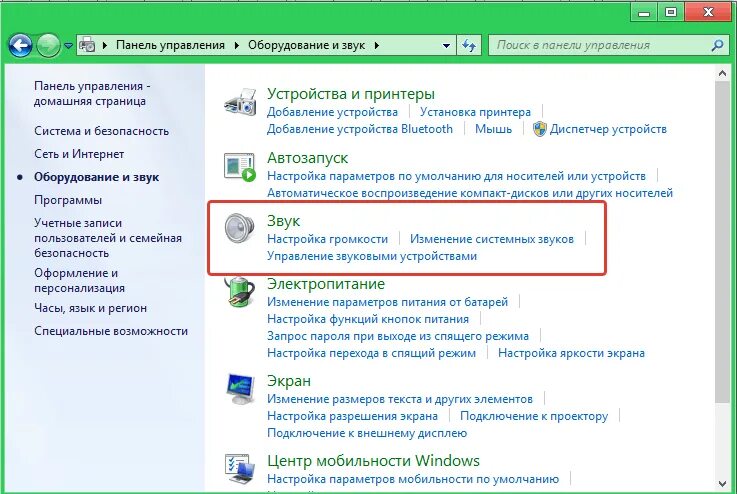737x494 pixels.
Task: Click Настройка функций кнопок питания link
Action: 368,319
